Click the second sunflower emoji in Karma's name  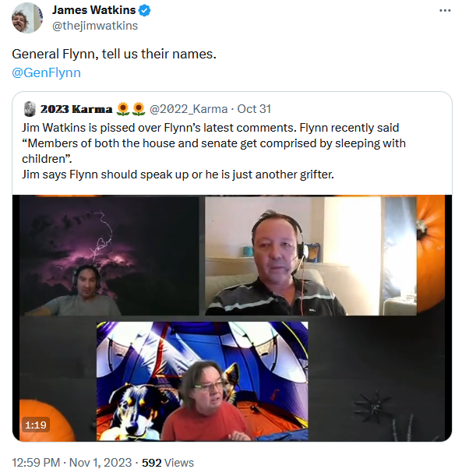pos(139,109)
